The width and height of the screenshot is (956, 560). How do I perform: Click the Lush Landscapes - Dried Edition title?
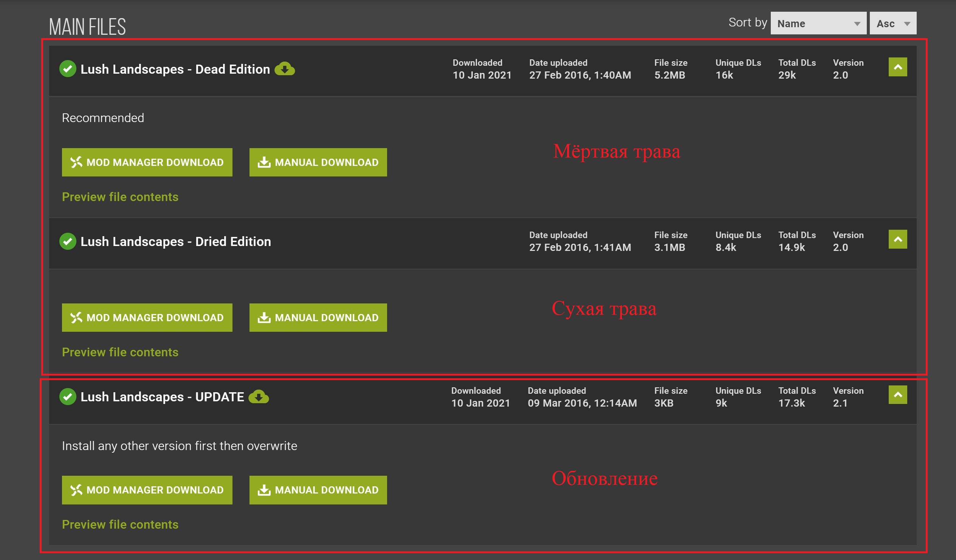(x=176, y=241)
